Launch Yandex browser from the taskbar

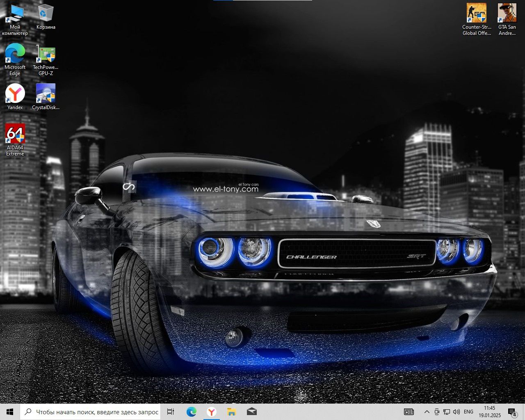211,412
